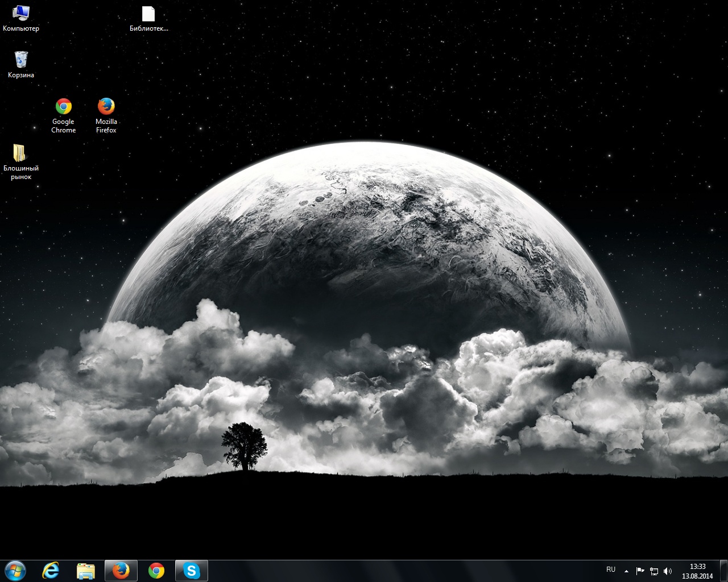Select the Google Chrome desktop shortcut
The image size is (728, 582).
click(x=63, y=115)
